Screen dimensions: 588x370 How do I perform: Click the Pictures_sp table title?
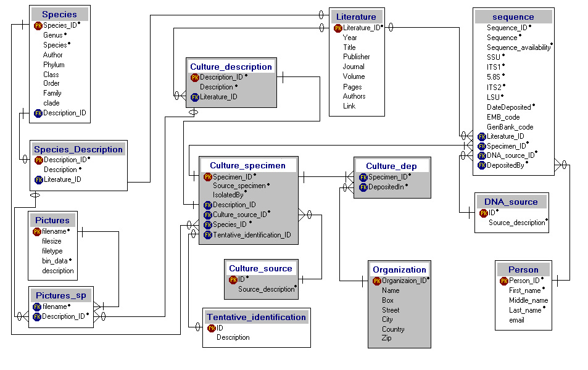click(61, 295)
